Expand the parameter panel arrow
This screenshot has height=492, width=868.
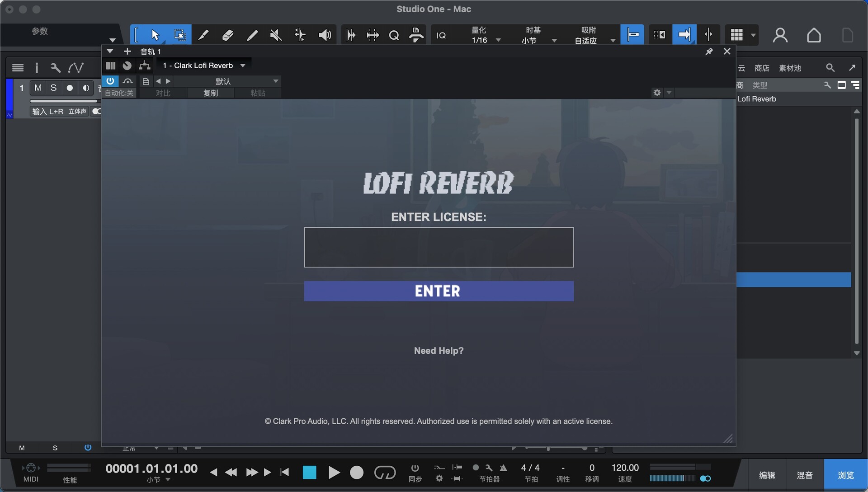(113, 40)
